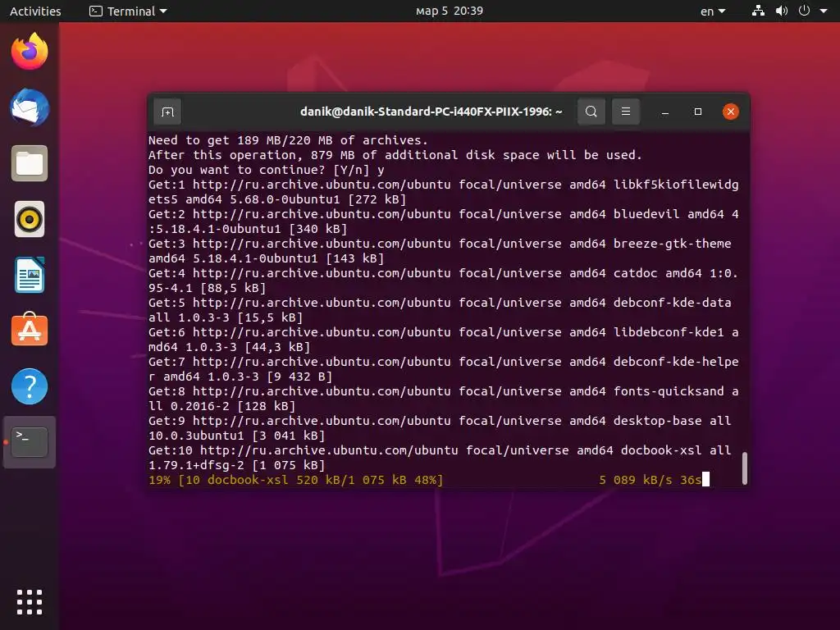Image resolution: width=840 pixels, height=630 pixels.
Task: Click the '19% [10 docbook-xsl' progress text
Action: (295, 480)
